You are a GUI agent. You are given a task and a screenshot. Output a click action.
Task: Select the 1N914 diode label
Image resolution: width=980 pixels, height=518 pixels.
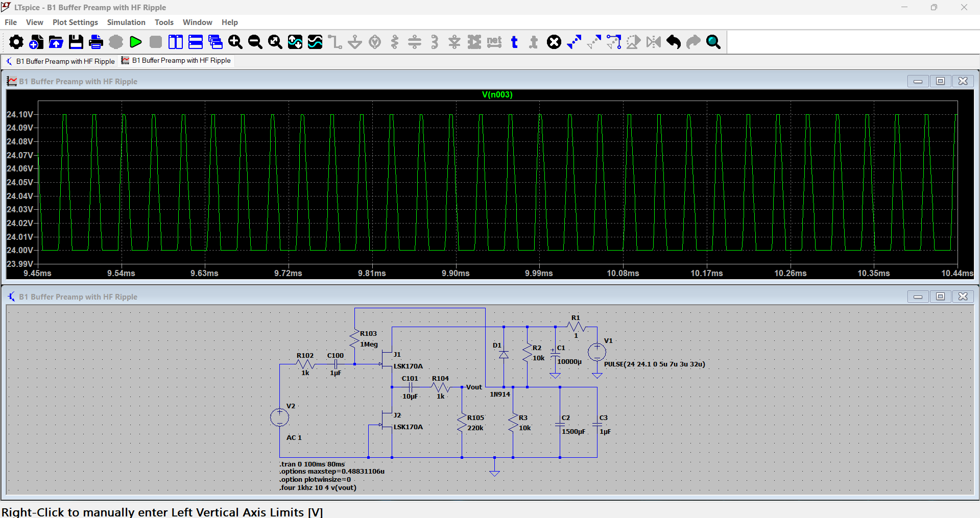500,394
